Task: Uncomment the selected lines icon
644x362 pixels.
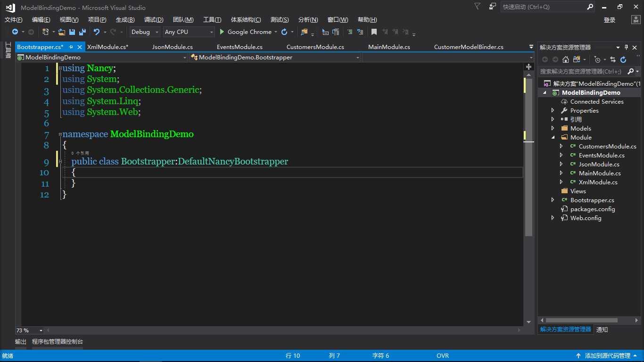Action: (x=360, y=32)
